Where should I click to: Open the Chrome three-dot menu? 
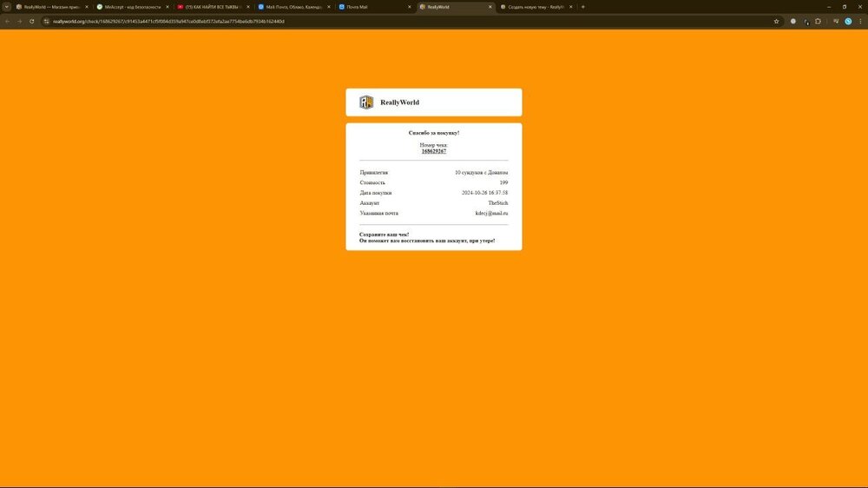coord(860,21)
